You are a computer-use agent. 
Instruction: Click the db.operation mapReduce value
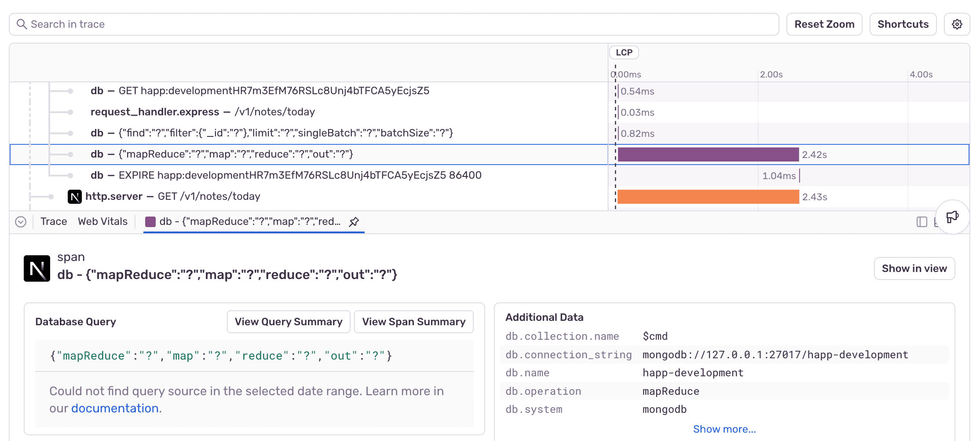671,391
